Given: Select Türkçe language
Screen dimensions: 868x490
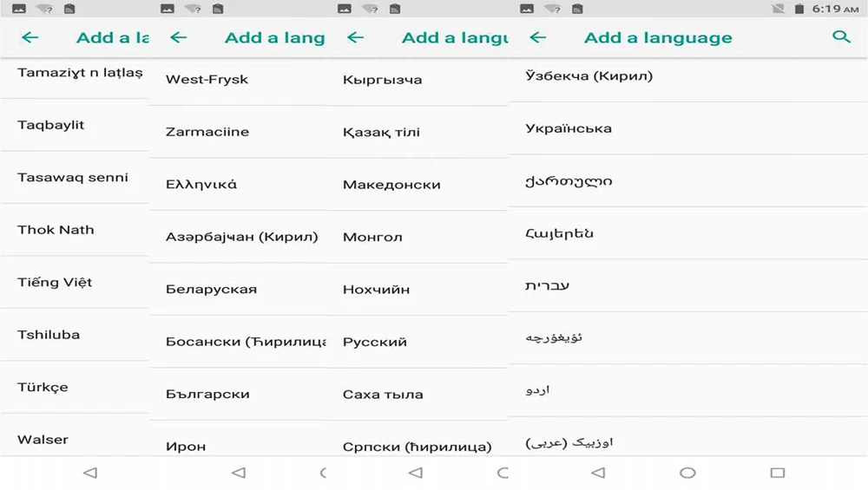Looking at the screenshot, I should pos(75,387).
